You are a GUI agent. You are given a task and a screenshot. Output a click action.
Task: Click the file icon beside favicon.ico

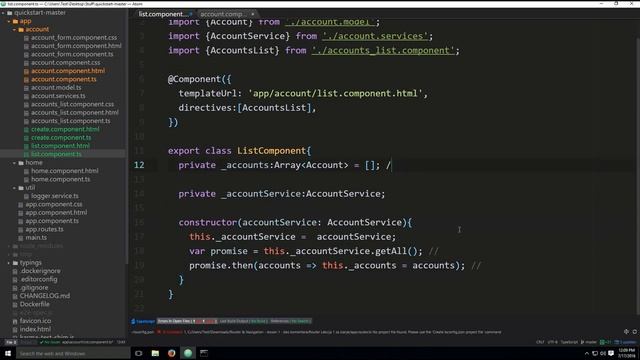(15, 321)
